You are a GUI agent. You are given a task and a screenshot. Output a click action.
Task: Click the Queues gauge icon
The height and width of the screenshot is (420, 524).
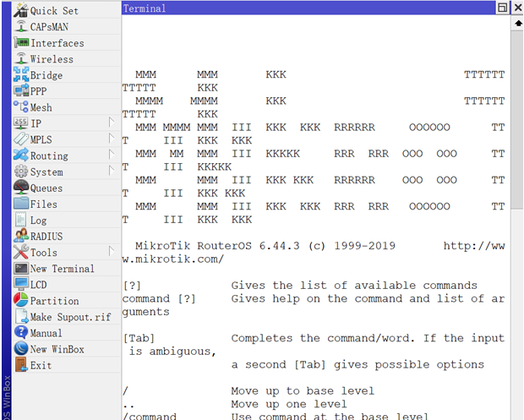pos(21,187)
